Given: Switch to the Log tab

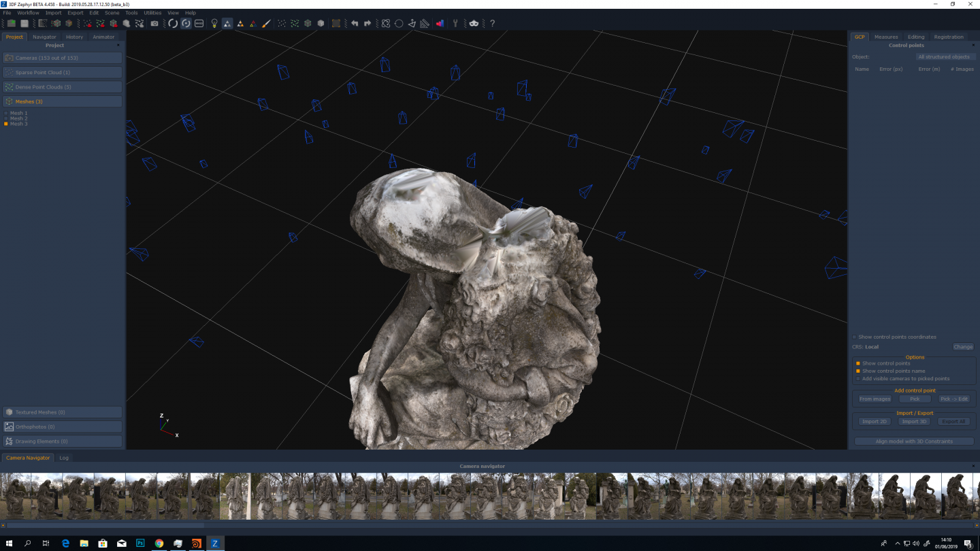Looking at the screenshot, I should pyautogui.click(x=64, y=458).
